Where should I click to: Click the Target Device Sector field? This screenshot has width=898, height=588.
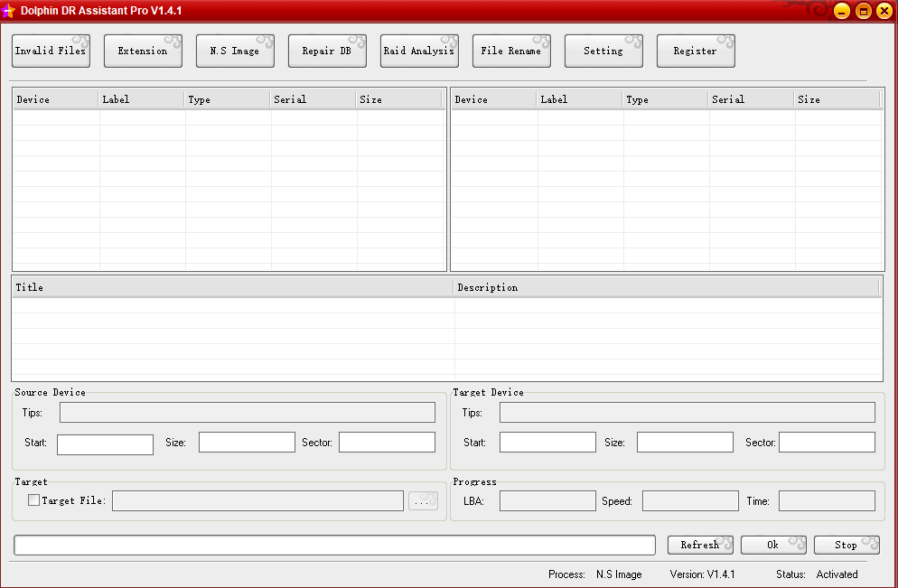[827, 442]
